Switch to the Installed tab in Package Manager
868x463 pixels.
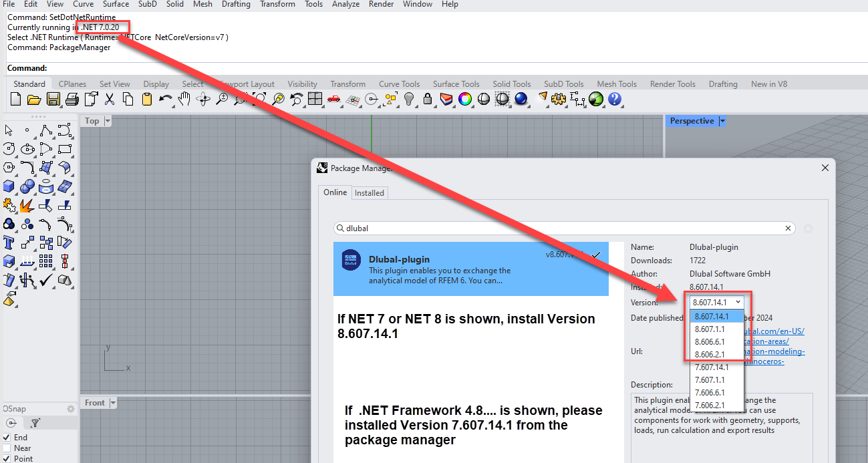click(x=370, y=192)
